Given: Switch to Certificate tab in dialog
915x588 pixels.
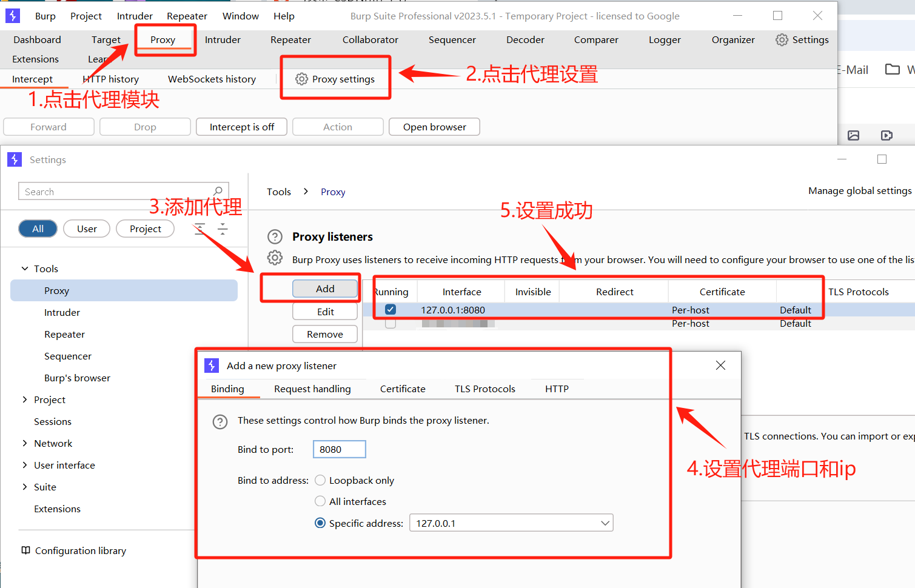Looking at the screenshot, I should [403, 389].
